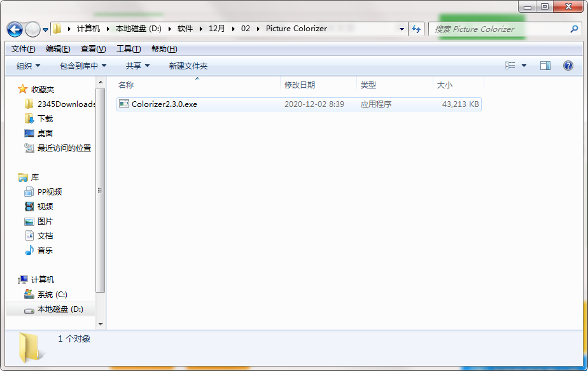Click Picture Colorizer in the breadcrumb
The width and height of the screenshot is (588, 371).
(x=297, y=29)
